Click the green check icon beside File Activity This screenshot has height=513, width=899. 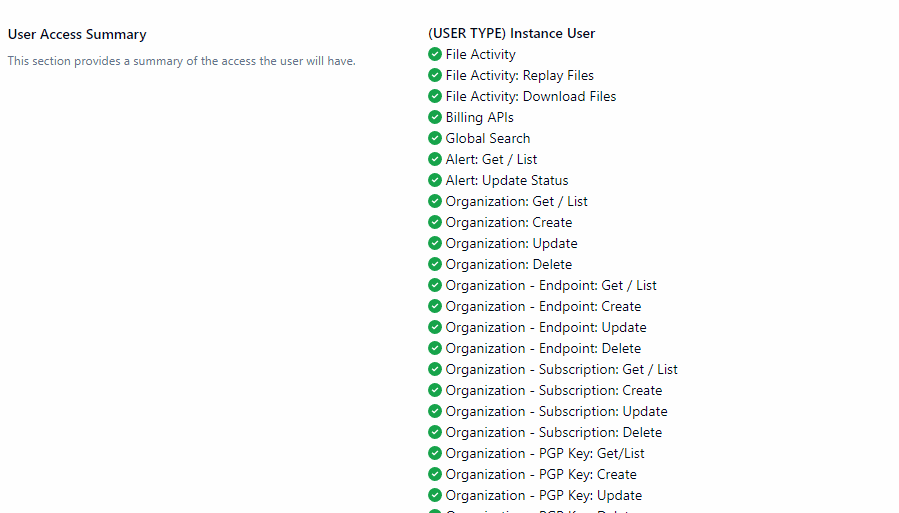click(435, 54)
